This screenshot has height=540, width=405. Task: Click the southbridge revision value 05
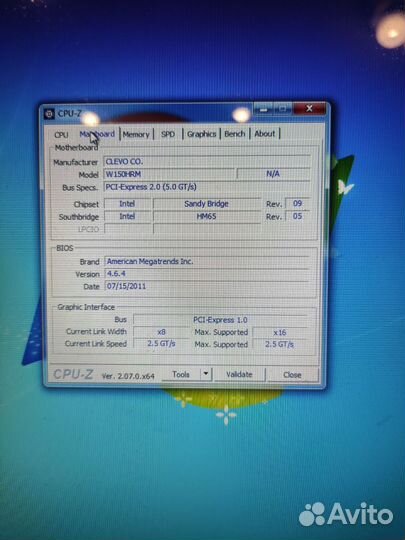tap(298, 216)
